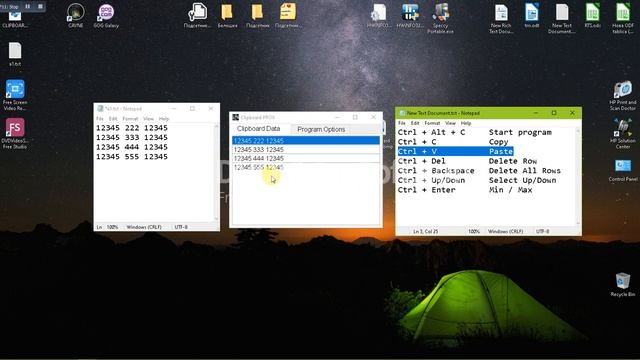Open Help menu in New Text Document Notepad
This screenshot has height=360, width=640.
point(466,123)
